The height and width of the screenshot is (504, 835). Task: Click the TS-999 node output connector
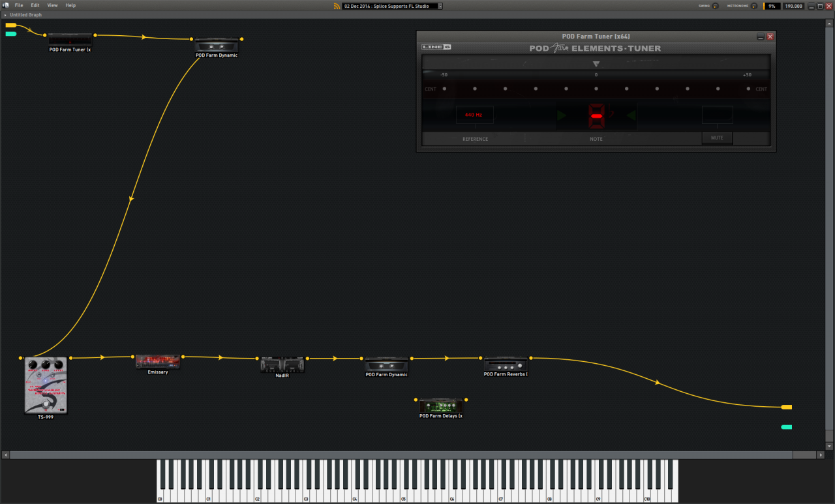tap(70, 358)
